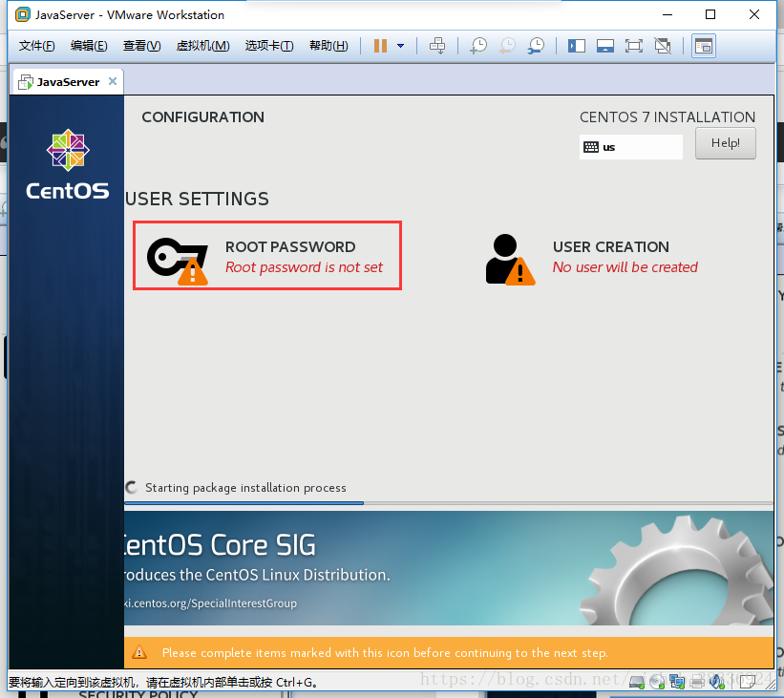This screenshot has height=698, width=784.
Task: Select the JavaServer tab
Action: tap(68, 82)
